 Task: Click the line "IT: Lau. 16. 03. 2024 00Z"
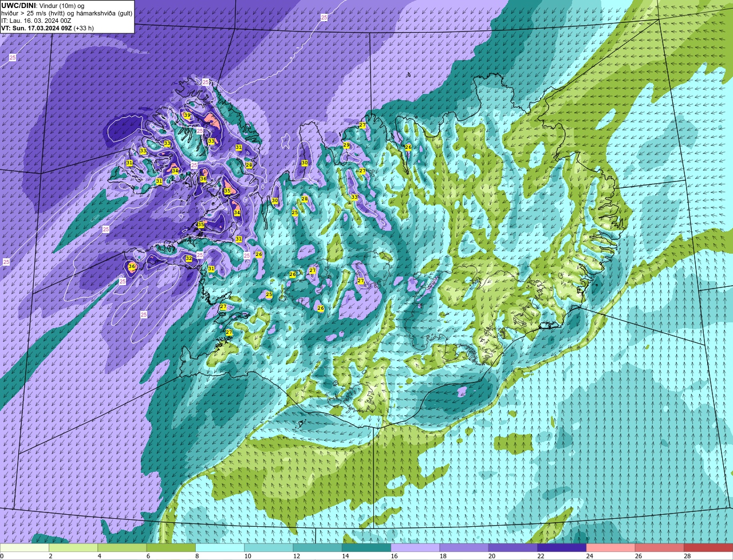click(x=36, y=21)
